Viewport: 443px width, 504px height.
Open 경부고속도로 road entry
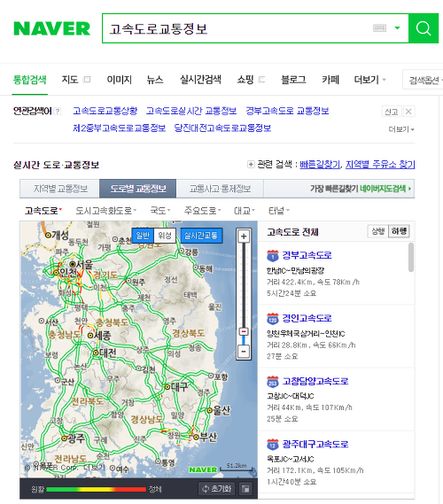pyautogui.click(x=307, y=255)
